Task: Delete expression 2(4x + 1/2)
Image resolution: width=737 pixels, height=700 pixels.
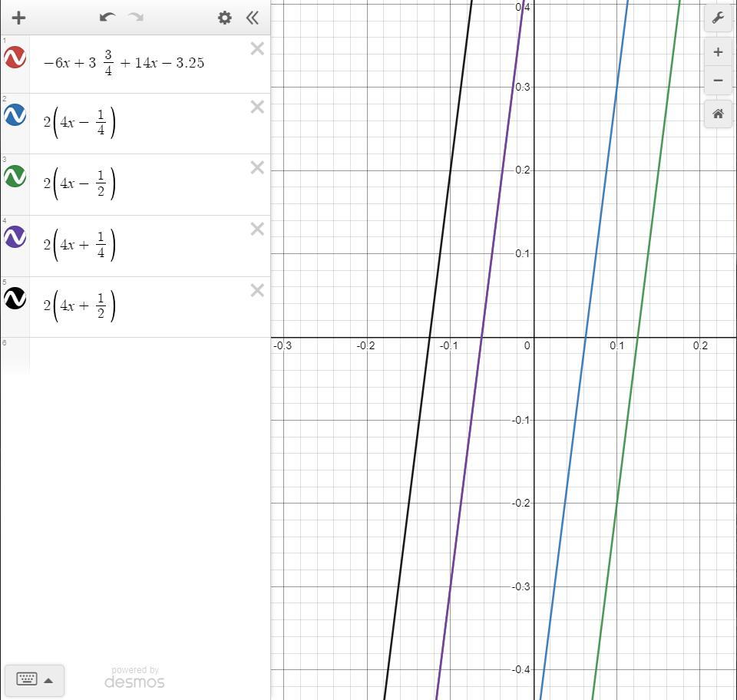Action: coord(257,290)
